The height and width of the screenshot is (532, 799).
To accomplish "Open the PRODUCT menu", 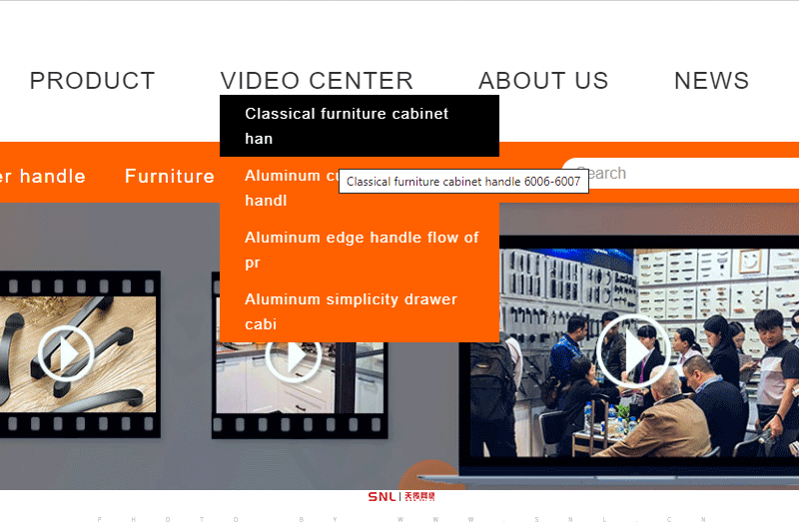I will pyautogui.click(x=92, y=81).
